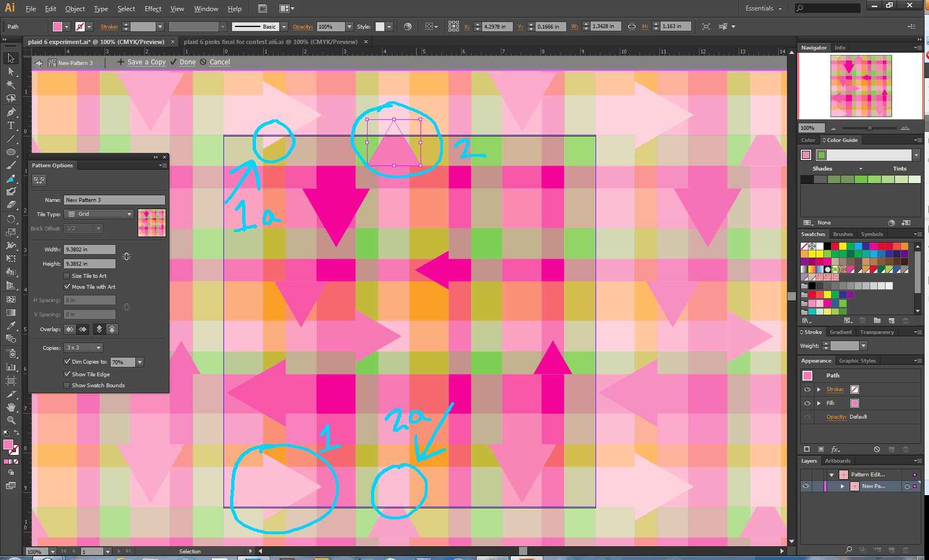Select the Magic Wand tool
The image size is (929, 560).
(10, 85)
